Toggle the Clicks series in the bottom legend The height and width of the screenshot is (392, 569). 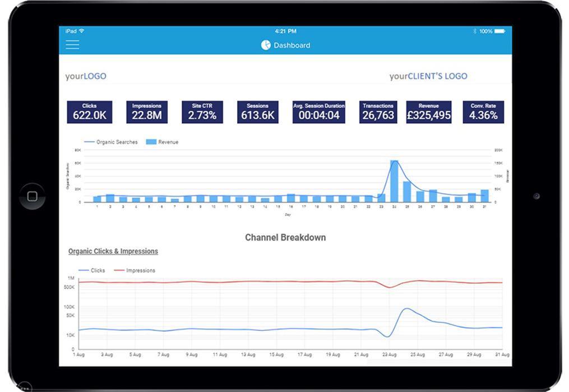point(92,270)
